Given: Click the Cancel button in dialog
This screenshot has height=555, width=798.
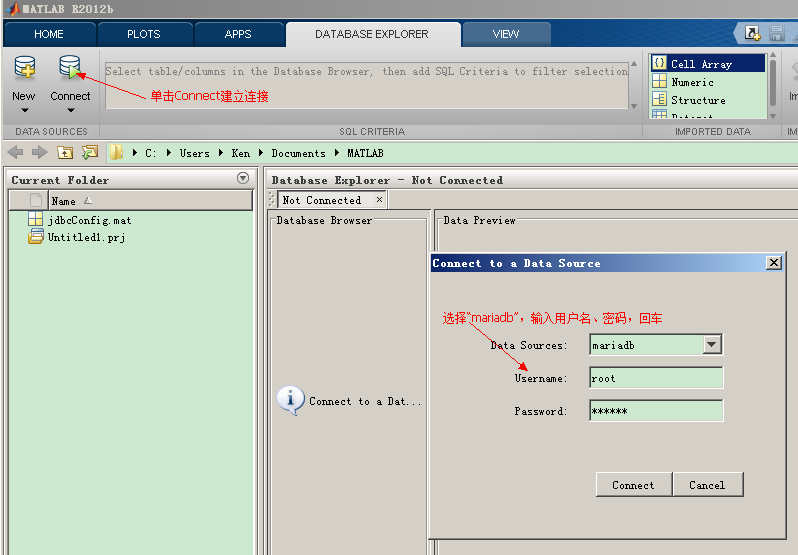Looking at the screenshot, I should pos(707,484).
